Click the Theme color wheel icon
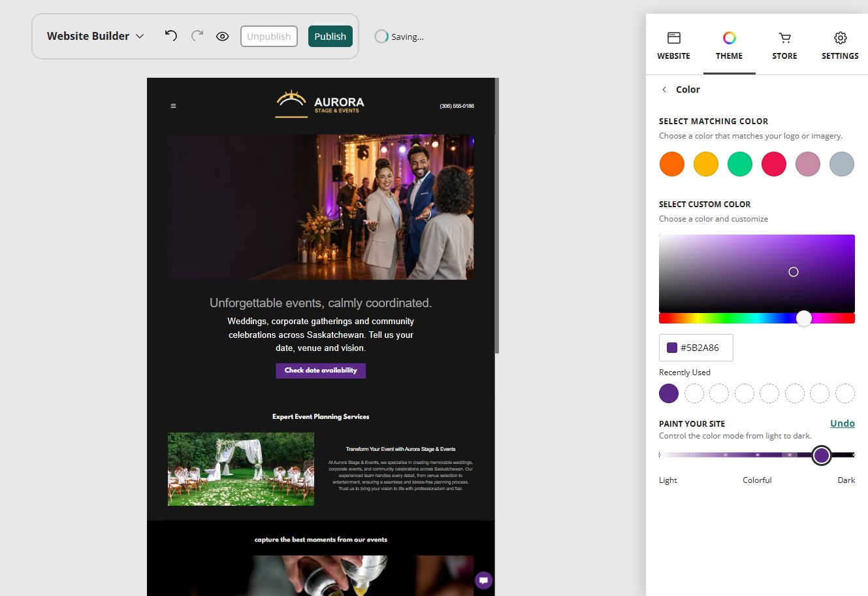The image size is (868, 596). tap(730, 37)
